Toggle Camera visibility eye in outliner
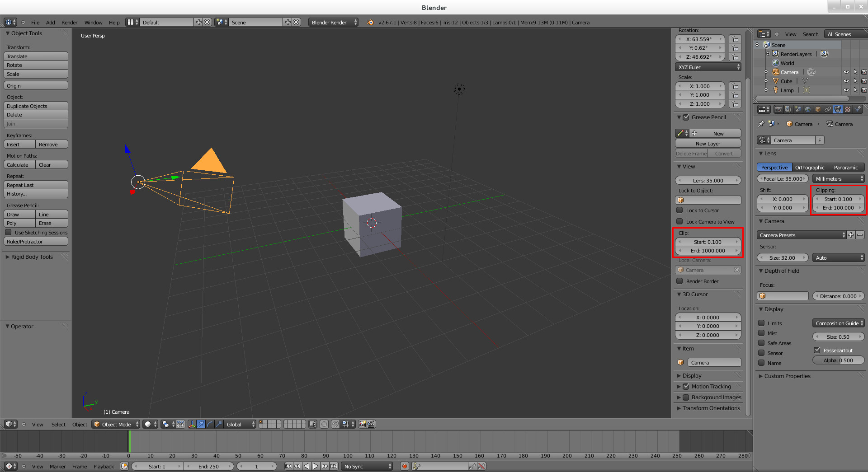This screenshot has width=868, height=472. [846, 72]
